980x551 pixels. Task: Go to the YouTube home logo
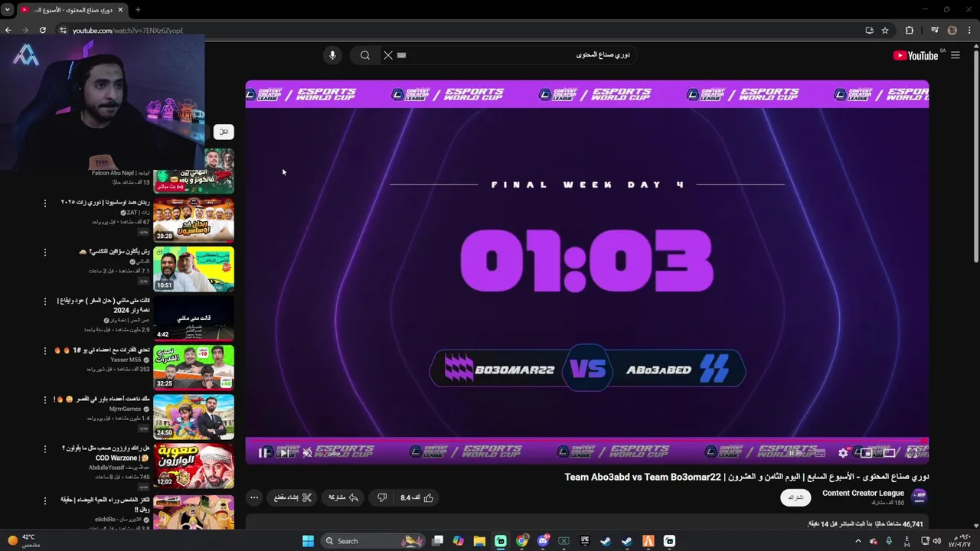pos(915,55)
